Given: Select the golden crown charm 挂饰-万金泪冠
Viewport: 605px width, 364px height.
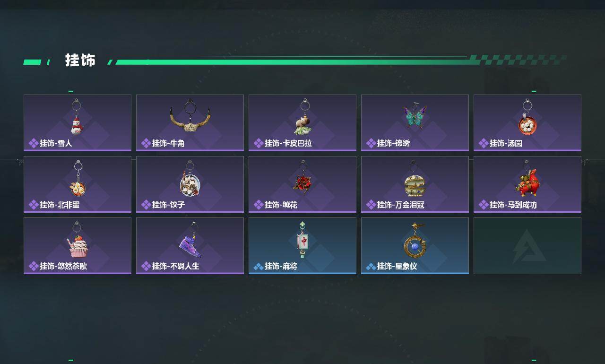Looking at the screenshot, I should pyautogui.click(x=415, y=184).
